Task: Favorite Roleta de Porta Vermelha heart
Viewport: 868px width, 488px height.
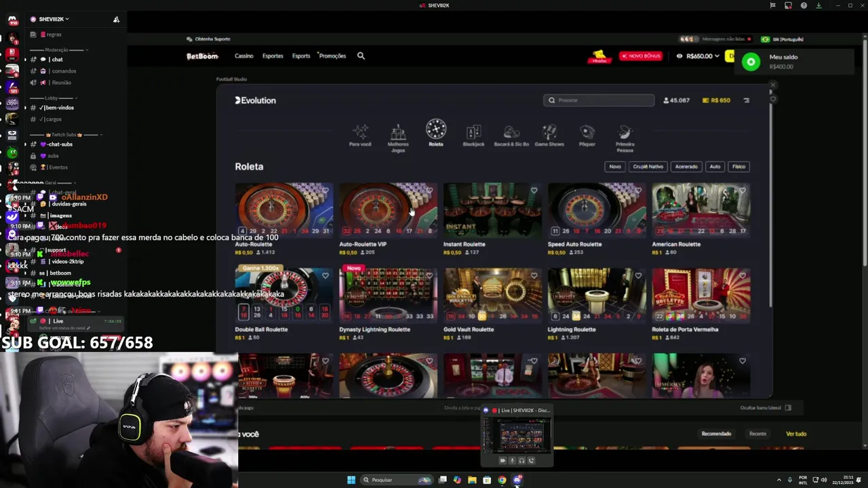Action: 743,276
